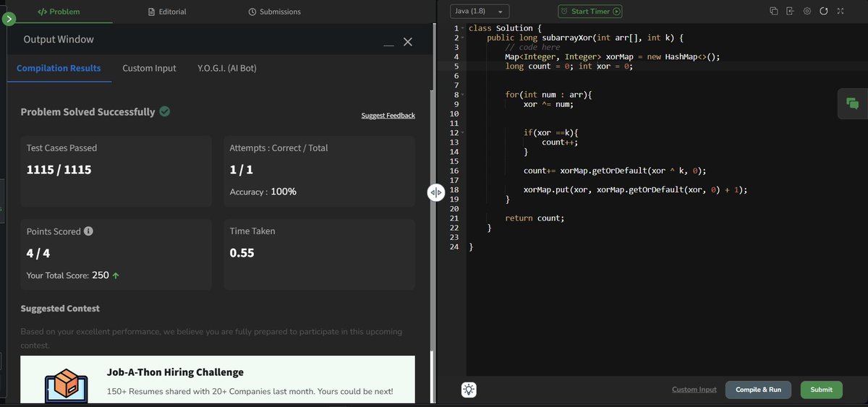868x407 pixels.
Task: Click the reset code circular arrow icon
Action: [823, 12]
